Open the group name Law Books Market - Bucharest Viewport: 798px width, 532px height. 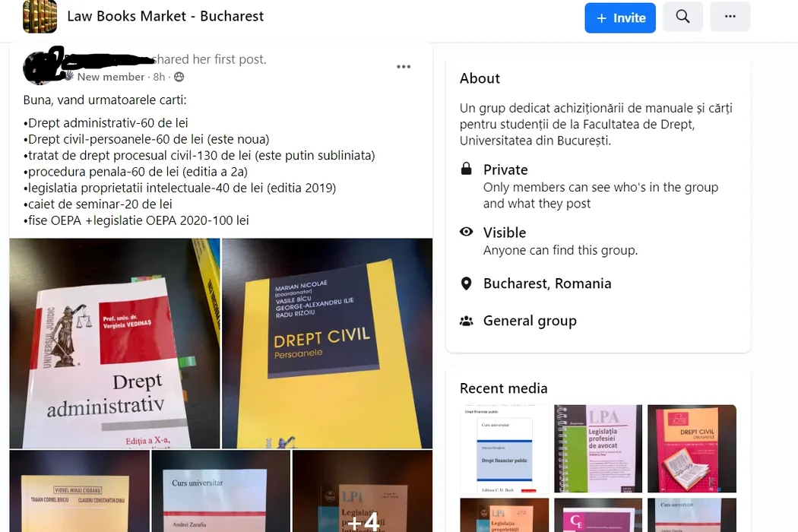pos(166,16)
